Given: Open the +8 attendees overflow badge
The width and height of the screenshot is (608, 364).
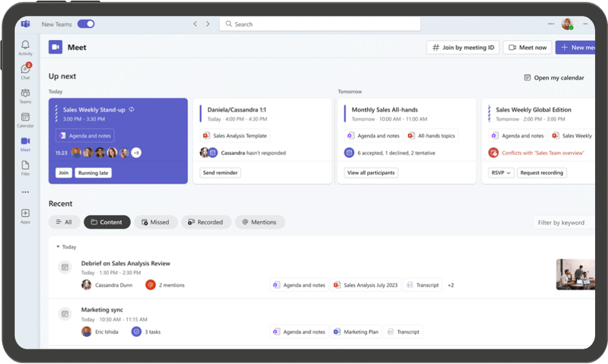Looking at the screenshot, I should [x=136, y=153].
